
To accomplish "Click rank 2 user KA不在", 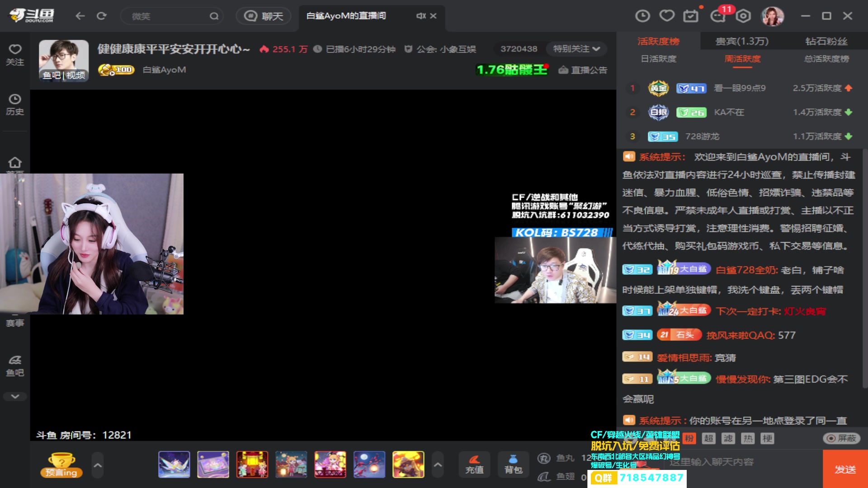I will [729, 112].
